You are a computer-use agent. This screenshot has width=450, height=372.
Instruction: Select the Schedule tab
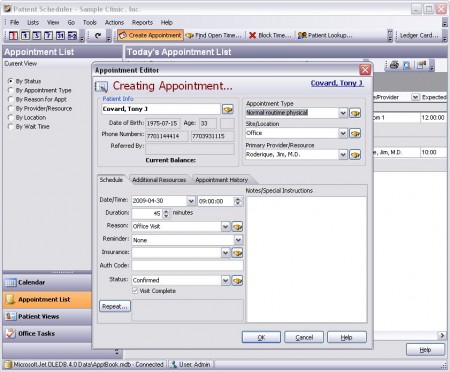(x=111, y=180)
